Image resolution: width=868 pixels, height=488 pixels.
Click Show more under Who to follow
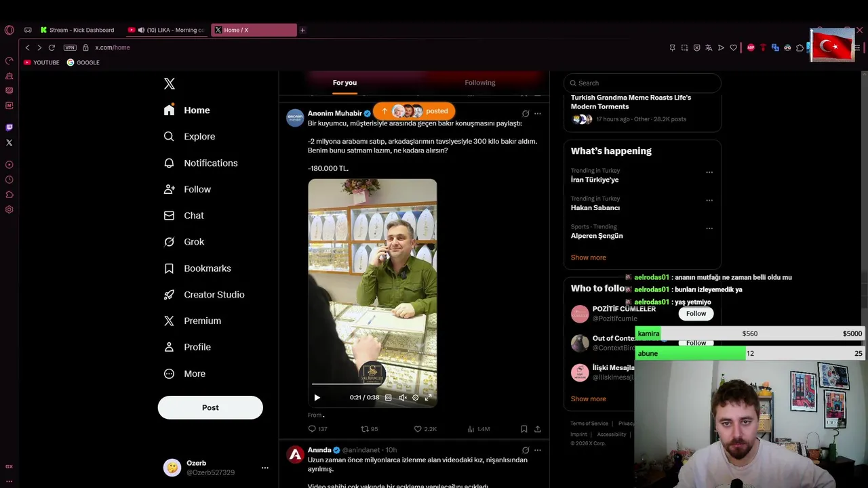point(589,399)
